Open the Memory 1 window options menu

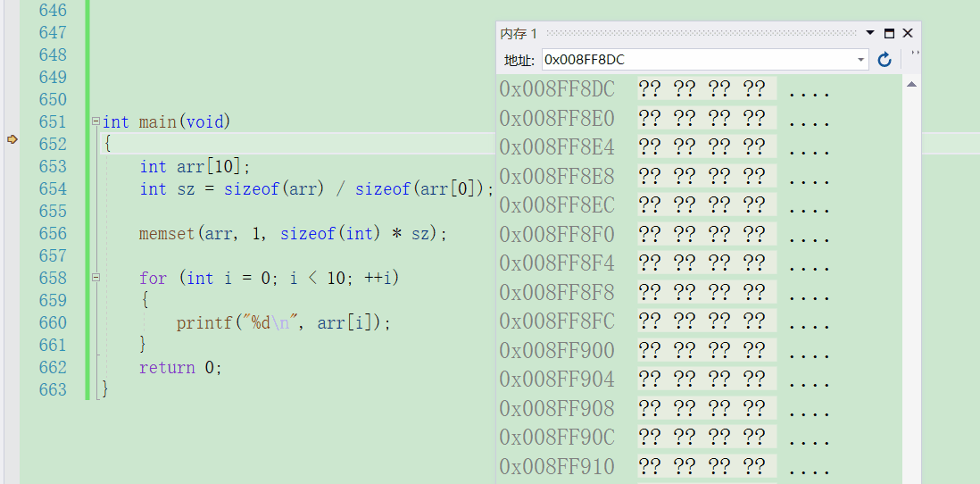point(870,33)
